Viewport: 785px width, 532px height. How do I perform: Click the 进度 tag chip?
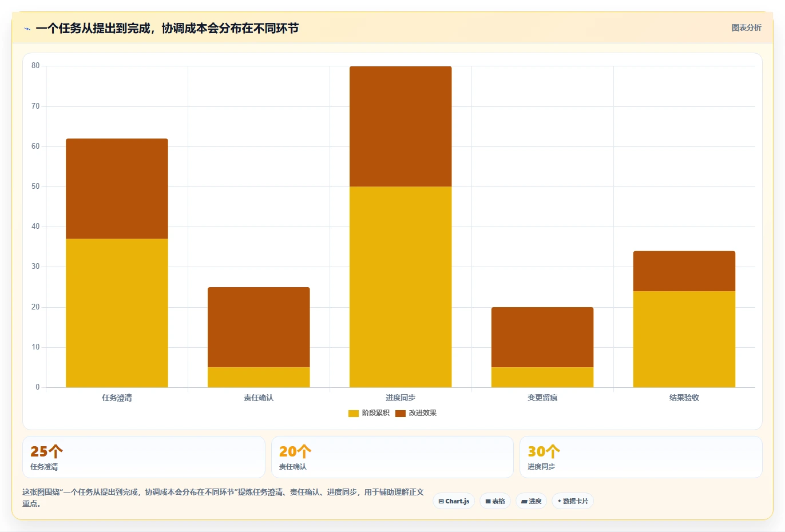coord(531,501)
